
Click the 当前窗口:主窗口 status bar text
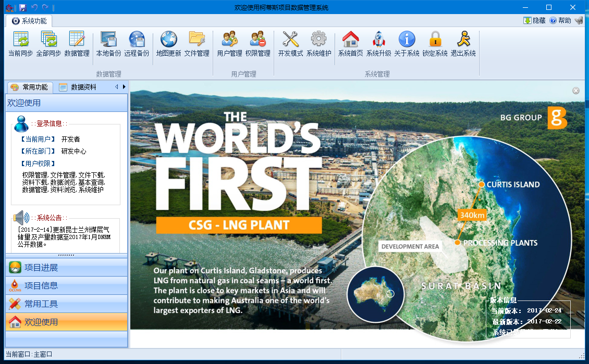[x=29, y=354]
